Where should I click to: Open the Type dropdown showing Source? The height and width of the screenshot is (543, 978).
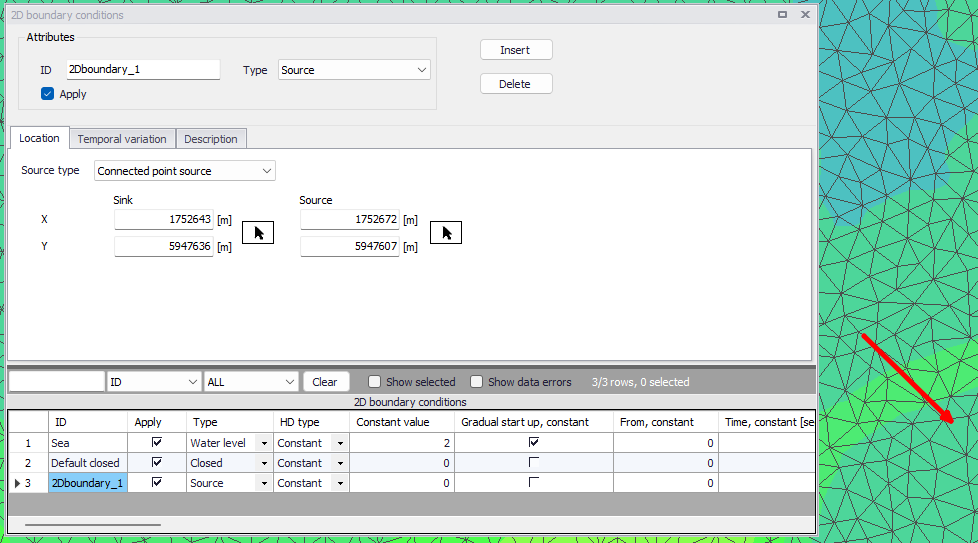(x=354, y=70)
